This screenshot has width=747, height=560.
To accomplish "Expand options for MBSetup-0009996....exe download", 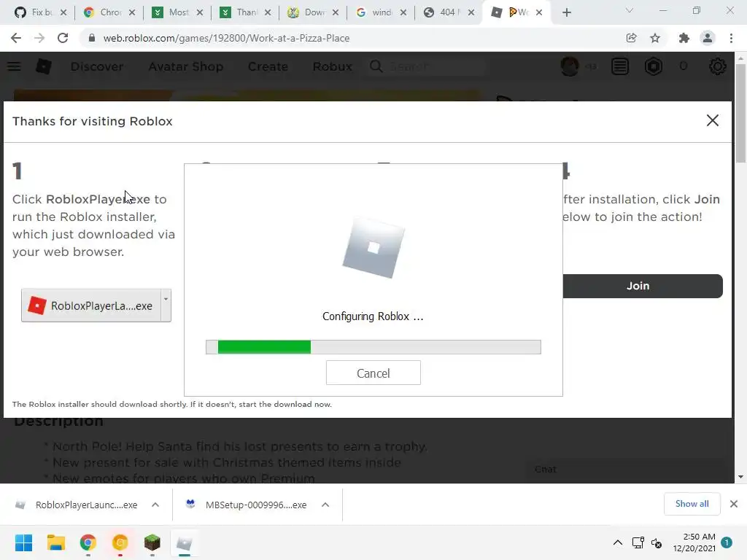I will point(325,505).
